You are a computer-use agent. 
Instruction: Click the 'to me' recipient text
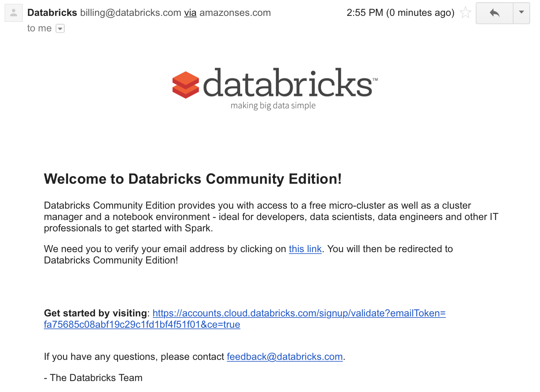[39, 28]
